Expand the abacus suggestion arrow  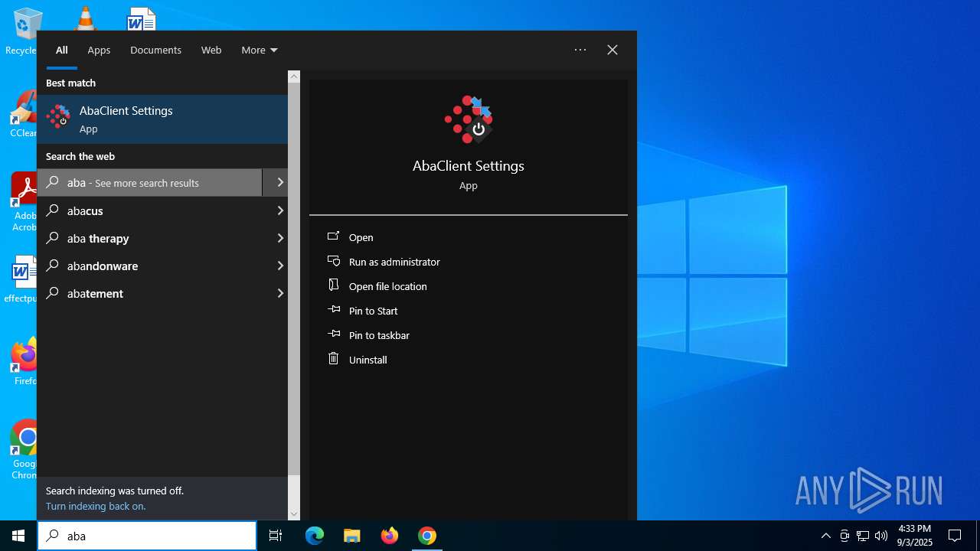(x=279, y=210)
